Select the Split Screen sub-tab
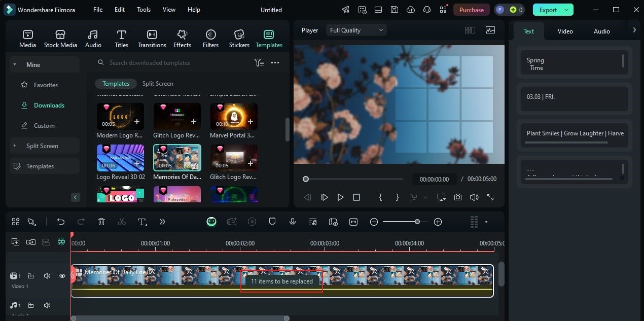Screen dimensions: 644x321 point(158,84)
